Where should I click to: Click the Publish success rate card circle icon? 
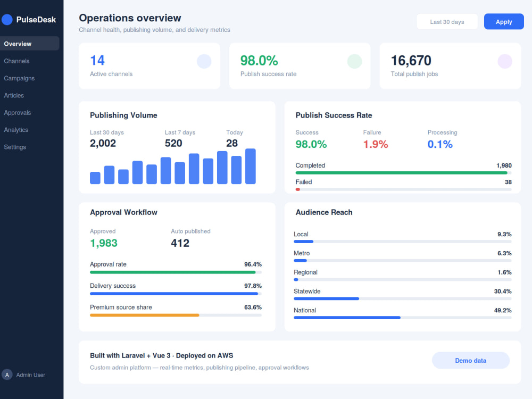click(x=354, y=61)
